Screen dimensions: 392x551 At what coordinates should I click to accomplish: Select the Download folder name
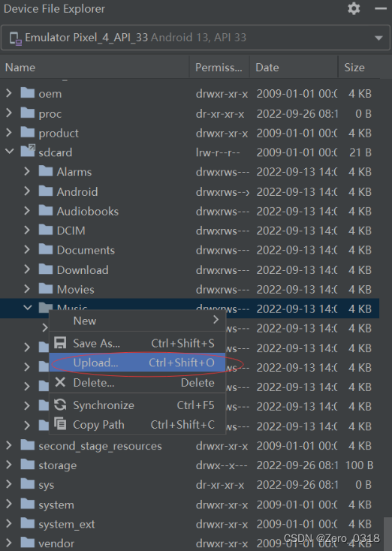[83, 270]
